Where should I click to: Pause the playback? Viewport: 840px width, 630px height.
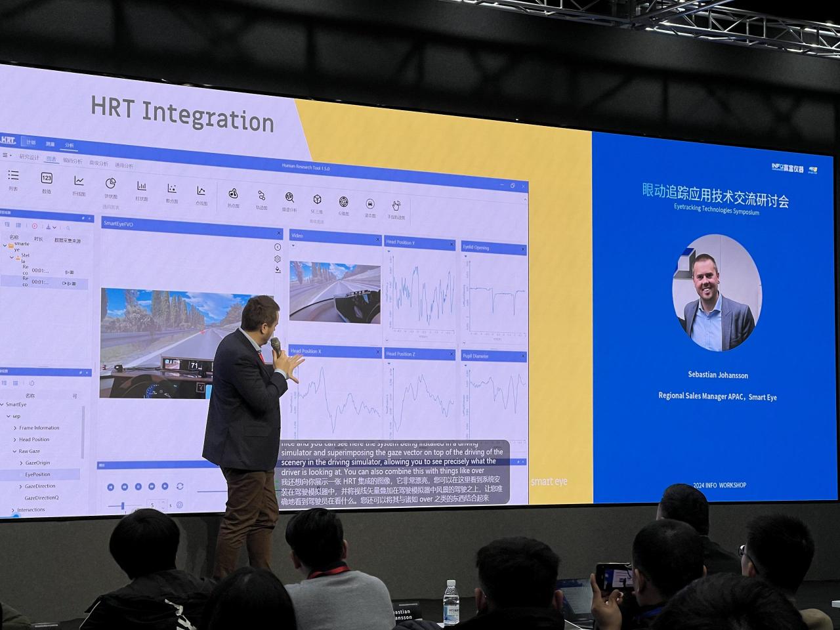138,486
